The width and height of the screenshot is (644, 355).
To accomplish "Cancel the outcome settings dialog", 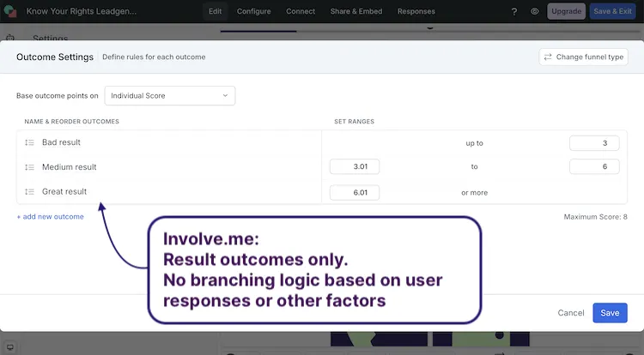I will click(x=570, y=313).
